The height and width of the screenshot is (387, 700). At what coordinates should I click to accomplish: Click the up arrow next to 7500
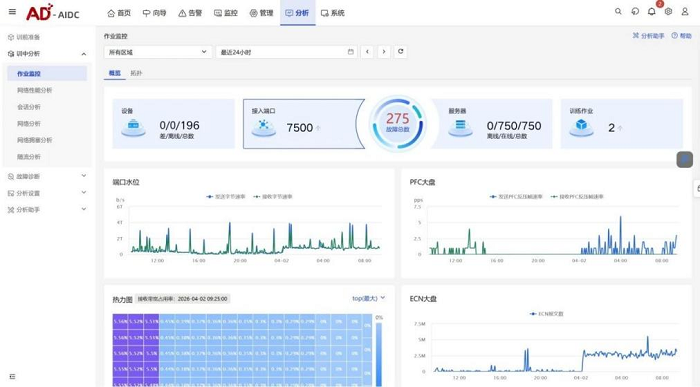[x=318, y=128]
